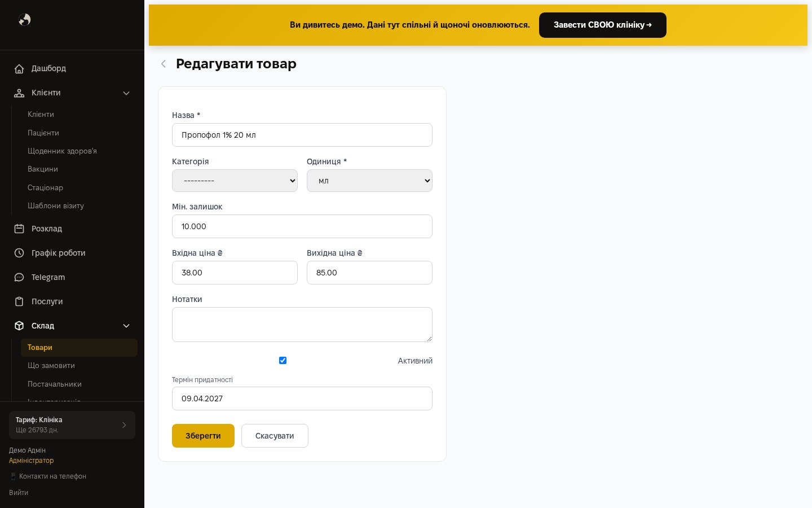
Task: Click the clinic logo icon in sidebar
Action: [x=24, y=20]
